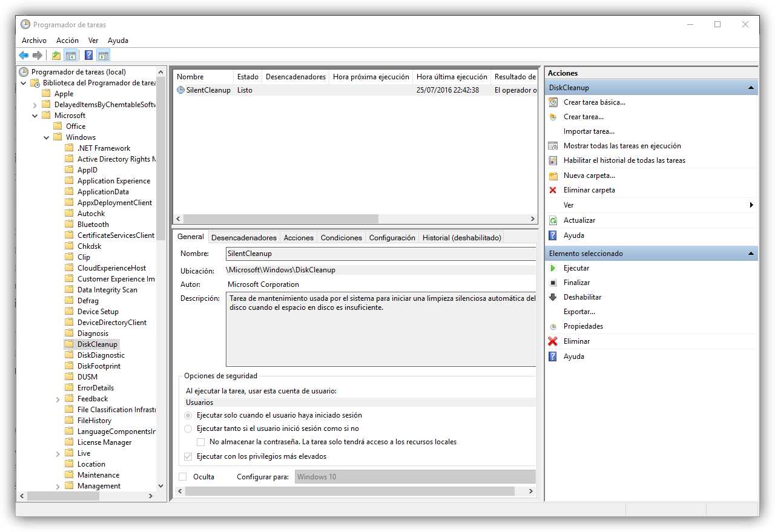Open the Ver menu in the menu bar

[x=93, y=41]
